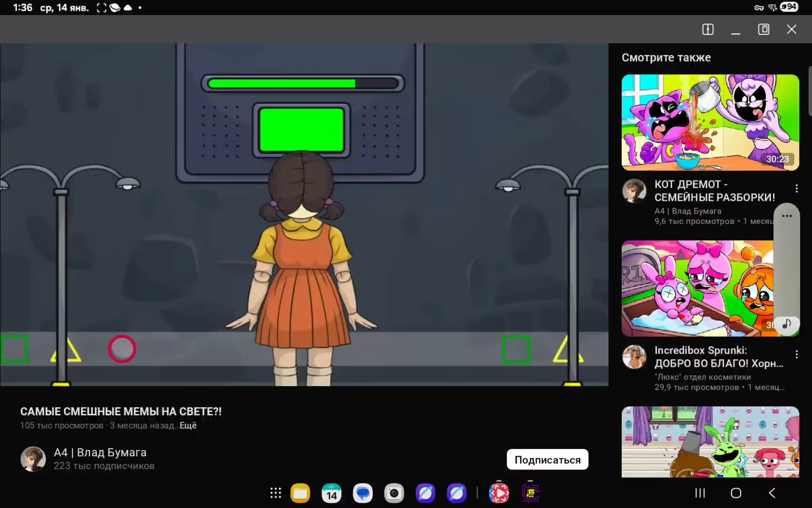Expand floating panel via three dots handle

(x=787, y=216)
